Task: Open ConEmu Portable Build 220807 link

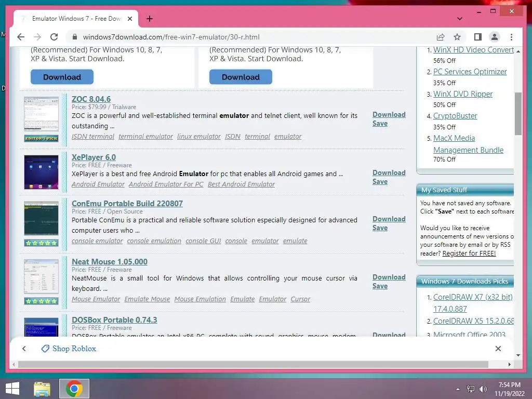Action: tap(127, 203)
